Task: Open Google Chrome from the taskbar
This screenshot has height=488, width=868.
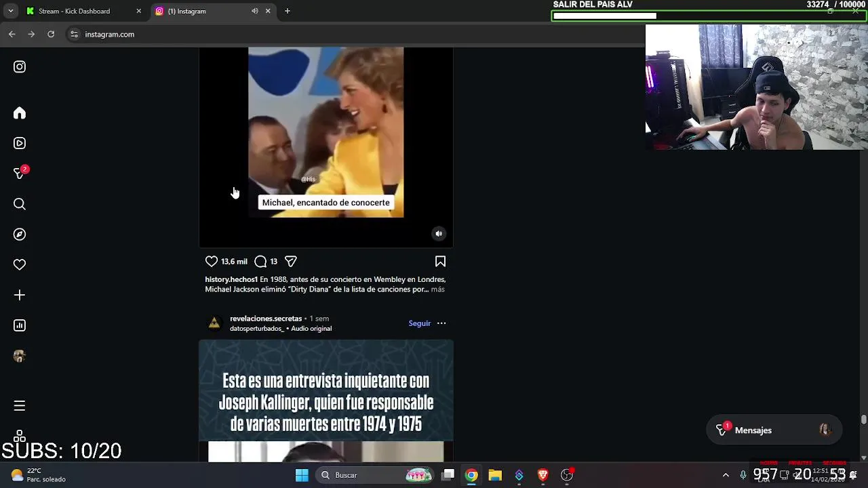Action: click(x=471, y=475)
